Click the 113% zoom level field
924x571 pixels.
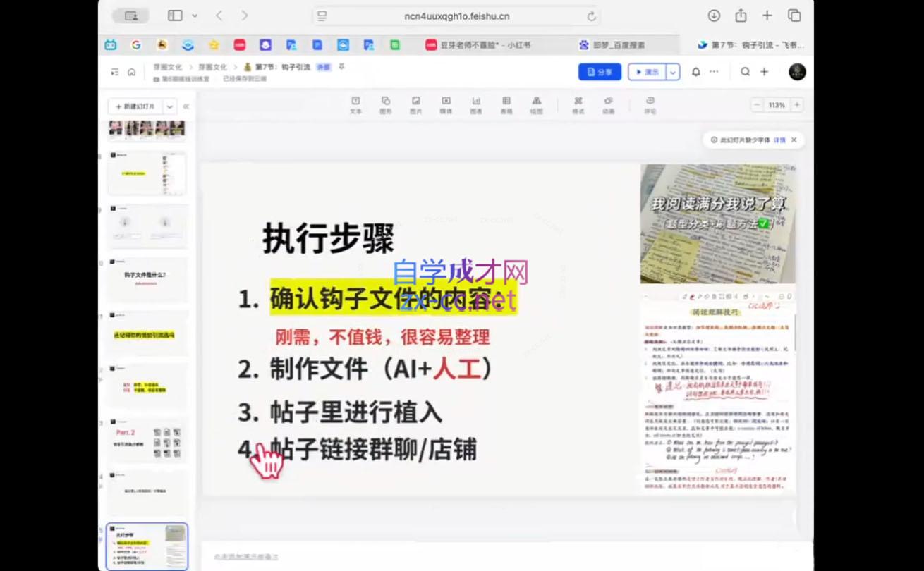click(777, 105)
